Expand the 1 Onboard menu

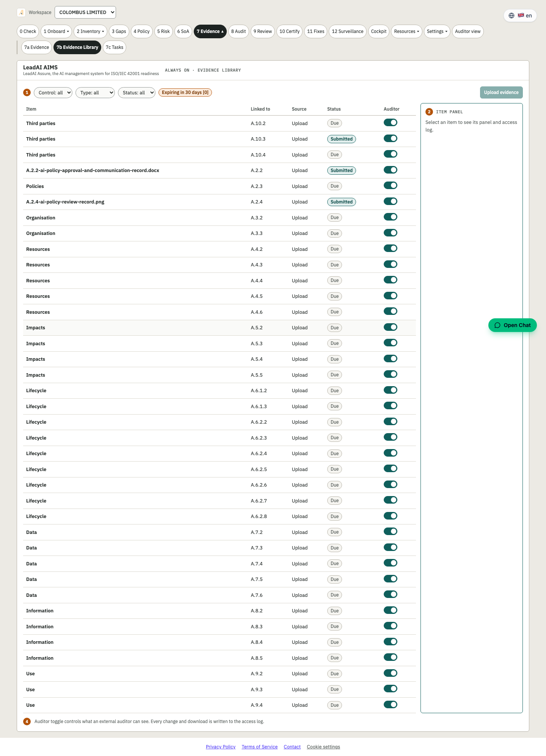coord(56,31)
